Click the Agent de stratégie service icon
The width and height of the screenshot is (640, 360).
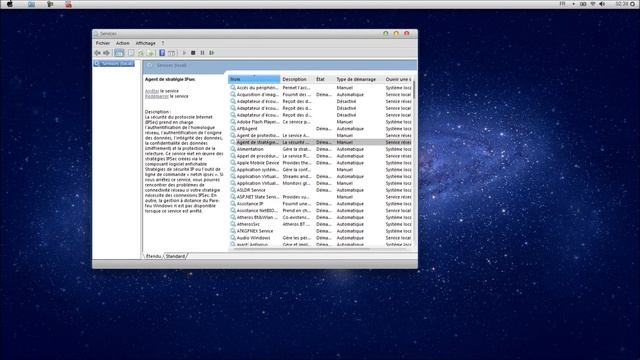pos(233,142)
